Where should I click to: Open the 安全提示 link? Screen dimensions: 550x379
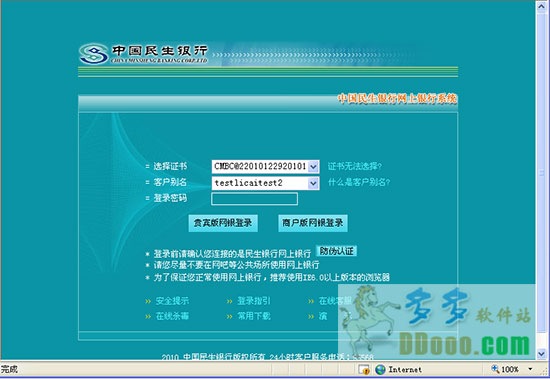click(172, 301)
